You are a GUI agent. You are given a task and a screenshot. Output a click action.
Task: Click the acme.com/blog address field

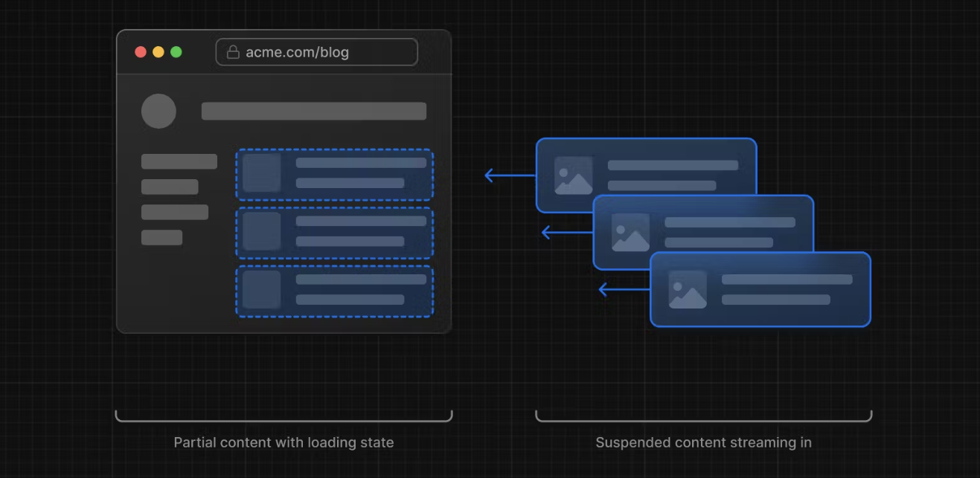tap(316, 52)
